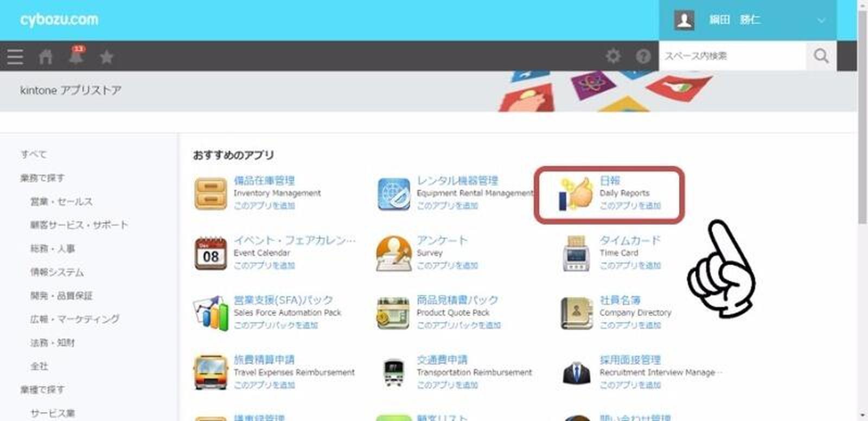Click the favorites star icon
Screen dimensions: 868x421
tap(106, 57)
